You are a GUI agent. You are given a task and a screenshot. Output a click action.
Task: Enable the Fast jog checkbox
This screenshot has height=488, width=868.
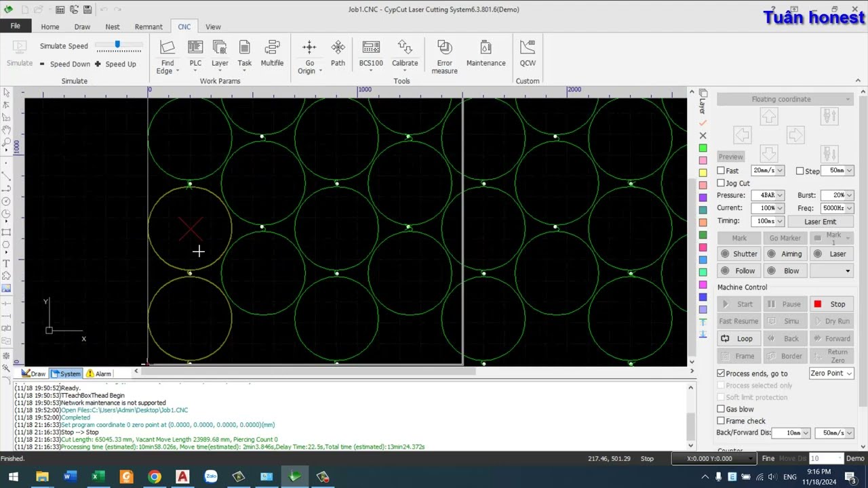721,171
